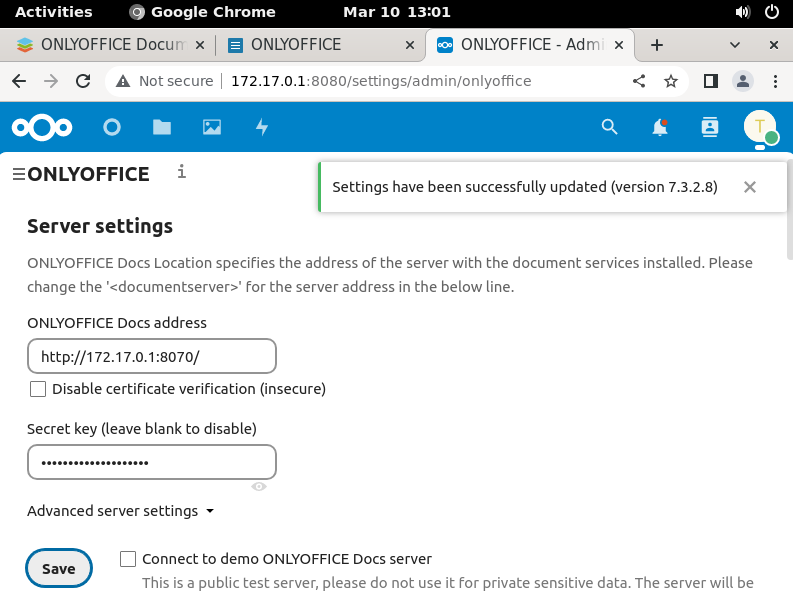
Task: Open the notifications bell
Action: point(659,127)
